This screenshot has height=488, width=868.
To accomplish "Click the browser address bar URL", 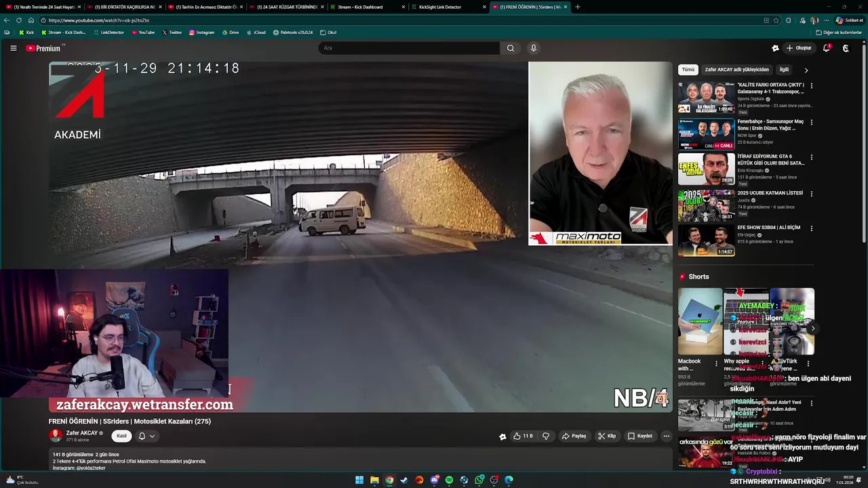I will coord(98,20).
